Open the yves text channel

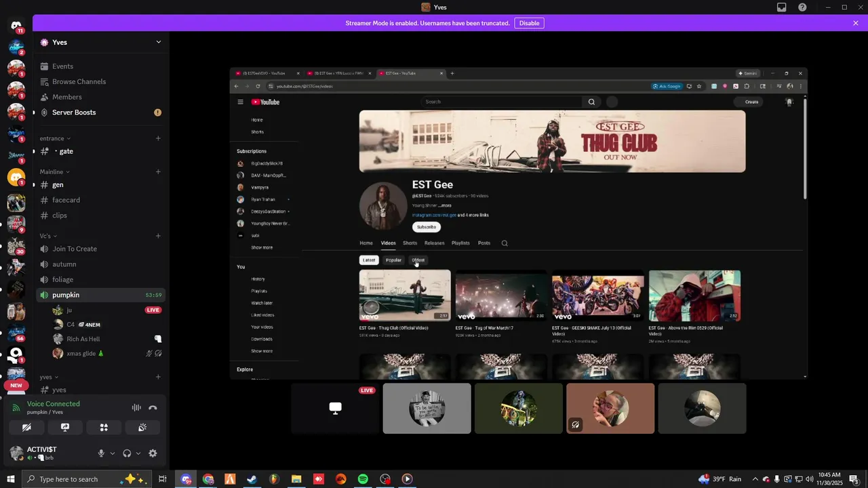(101, 390)
